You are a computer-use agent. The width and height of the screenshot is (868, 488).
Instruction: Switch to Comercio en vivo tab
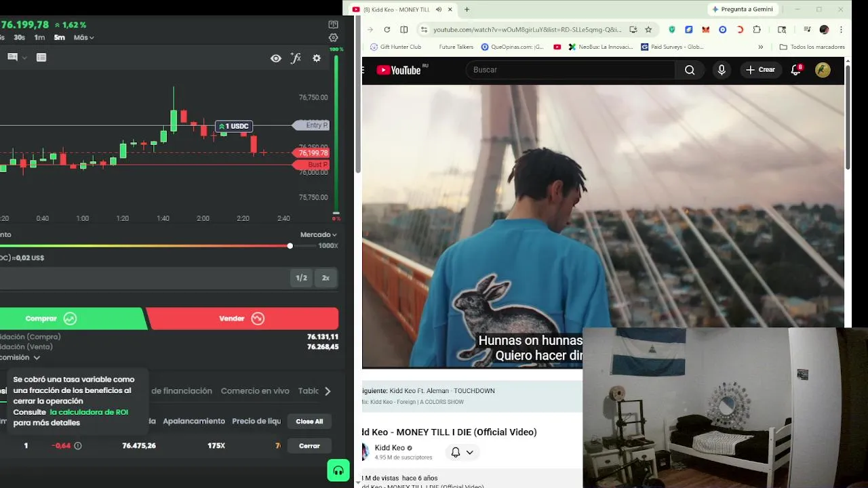255,391
